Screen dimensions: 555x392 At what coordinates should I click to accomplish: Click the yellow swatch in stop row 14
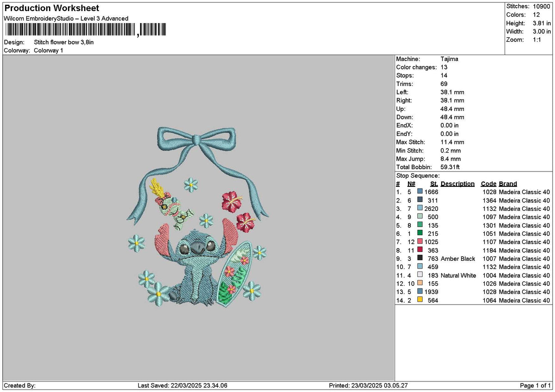420,300
